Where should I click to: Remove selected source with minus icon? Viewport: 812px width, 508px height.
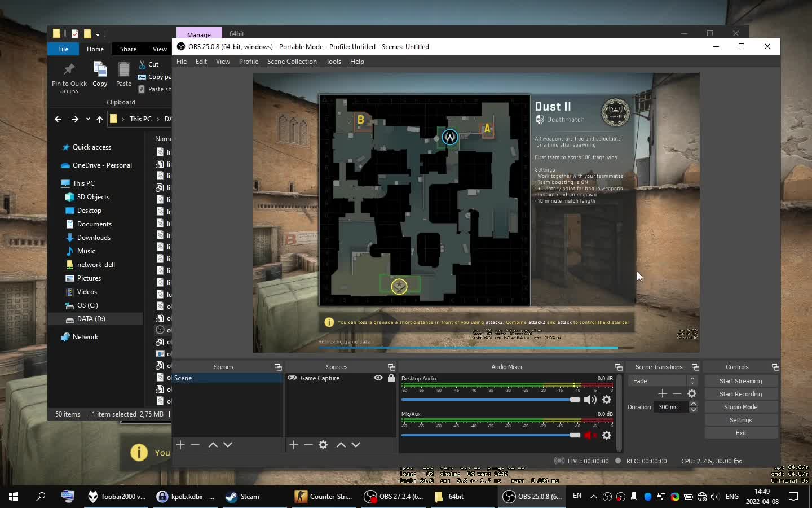click(x=308, y=445)
